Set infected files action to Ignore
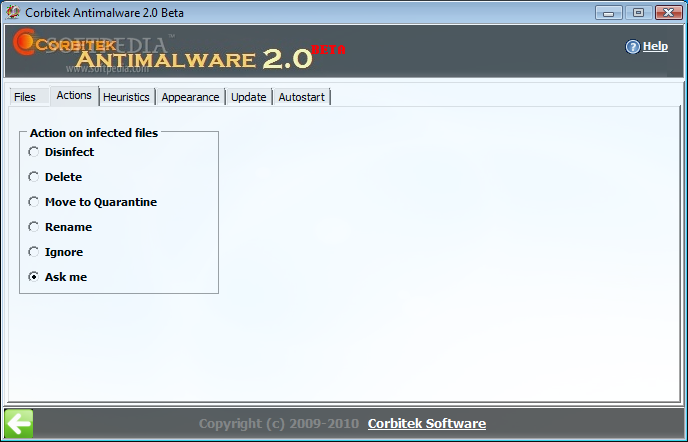This screenshot has height=442, width=688. tap(33, 252)
